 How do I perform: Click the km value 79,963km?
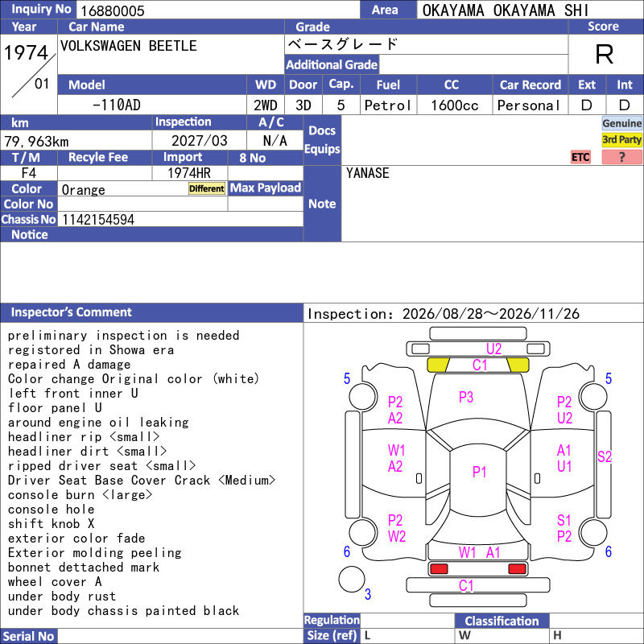(36, 142)
